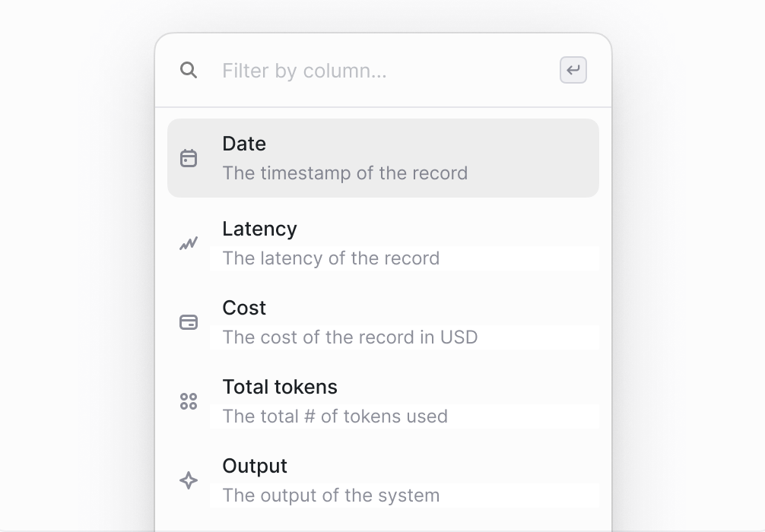Click 'The latency of the record' description

point(331,258)
